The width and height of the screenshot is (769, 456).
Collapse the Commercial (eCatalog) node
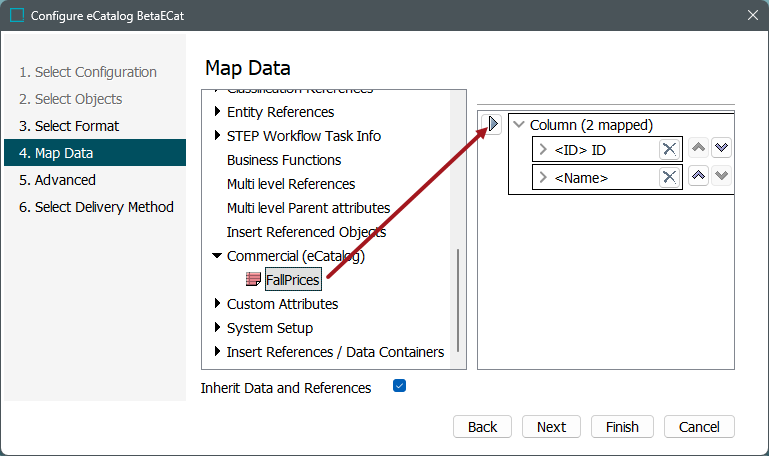point(217,256)
